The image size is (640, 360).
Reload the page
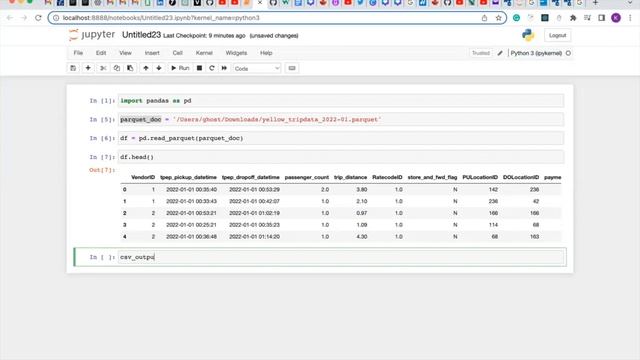(38, 18)
